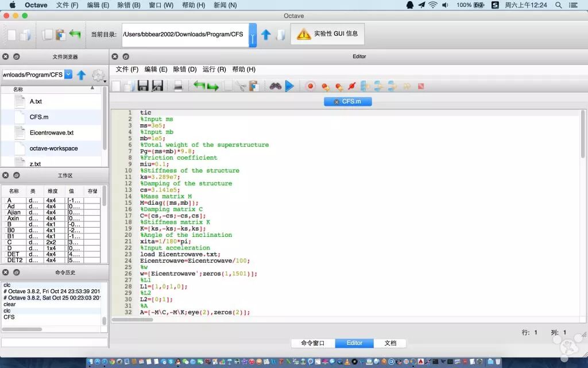Viewport: 588px width, 368px height.
Task: Create a new file from the Editor toolbar
Action: tap(116, 86)
